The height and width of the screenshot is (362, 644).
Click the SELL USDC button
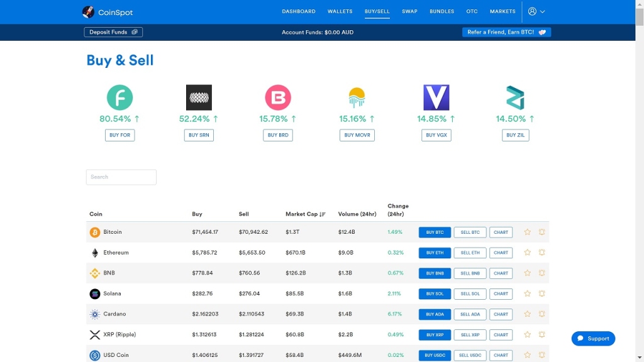pyautogui.click(x=470, y=356)
